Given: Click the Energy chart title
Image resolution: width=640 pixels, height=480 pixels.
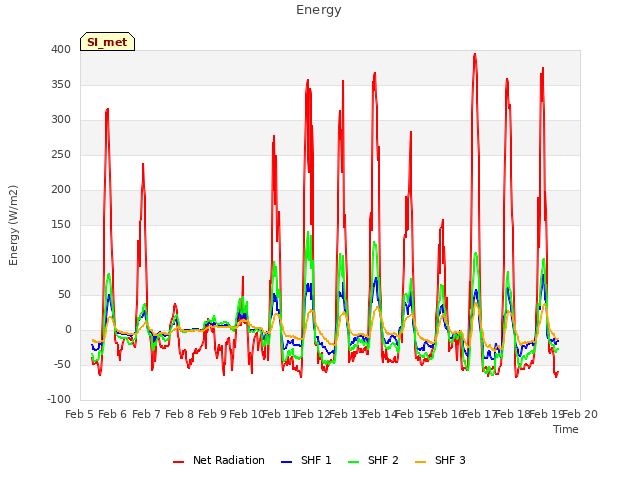Looking at the screenshot, I should 319,10.
